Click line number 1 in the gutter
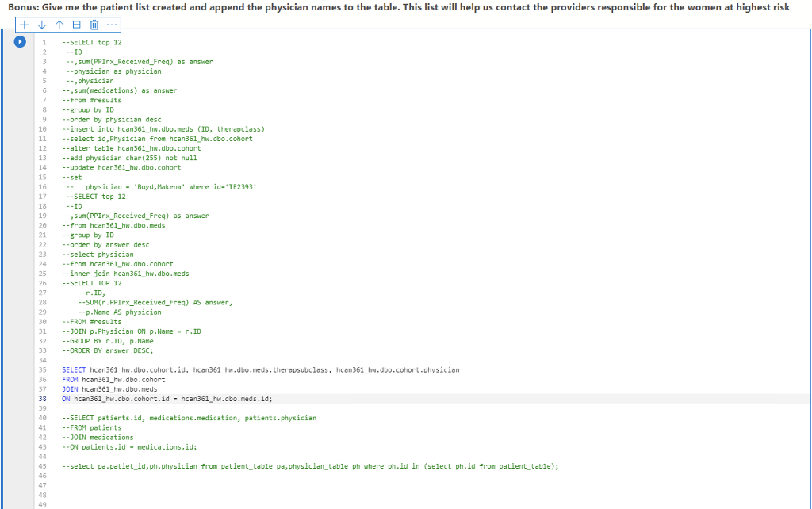 coord(44,43)
